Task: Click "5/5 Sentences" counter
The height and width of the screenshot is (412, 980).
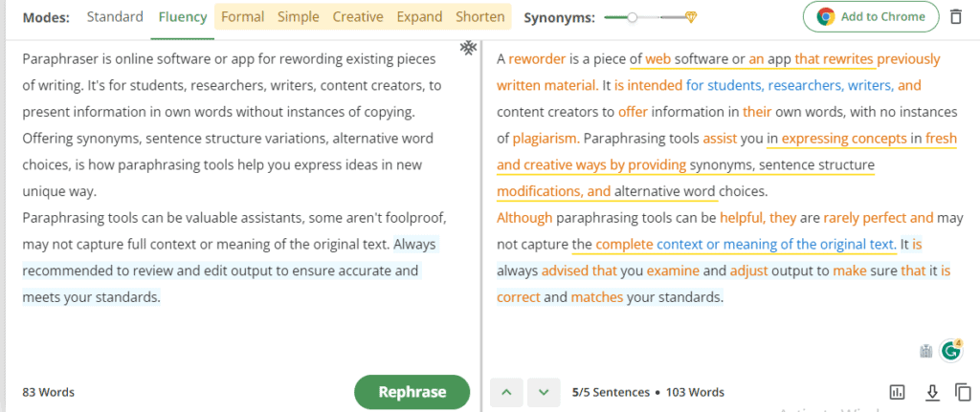Action: [612, 393]
